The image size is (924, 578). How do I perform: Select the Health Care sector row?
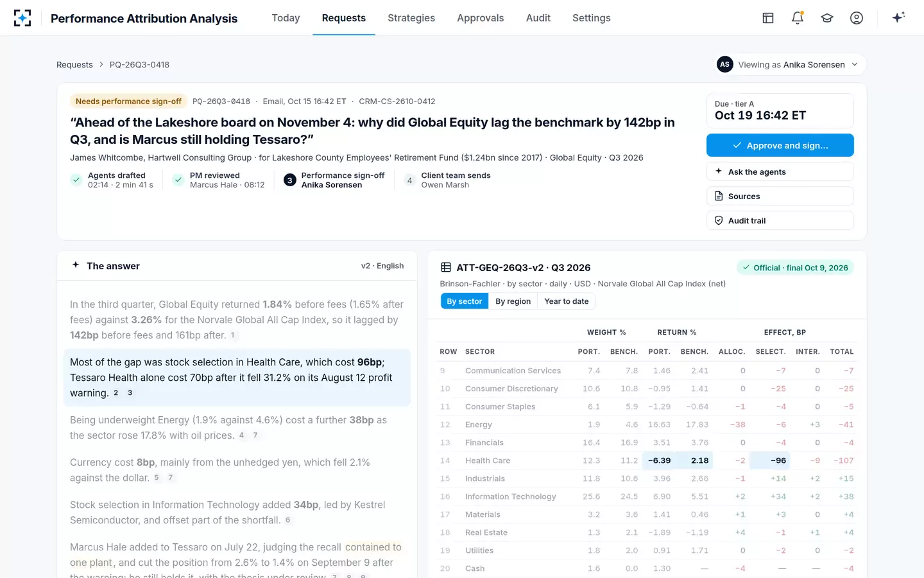click(647, 460)
